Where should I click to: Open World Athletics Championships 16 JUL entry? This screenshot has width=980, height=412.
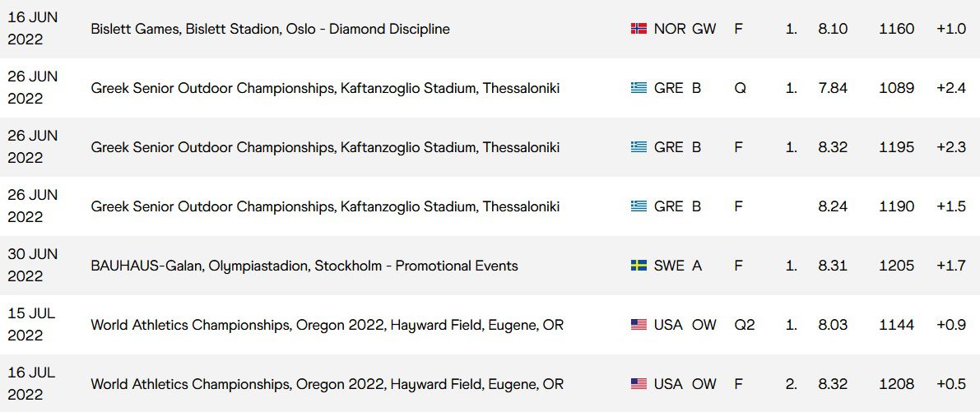[327, 385]
